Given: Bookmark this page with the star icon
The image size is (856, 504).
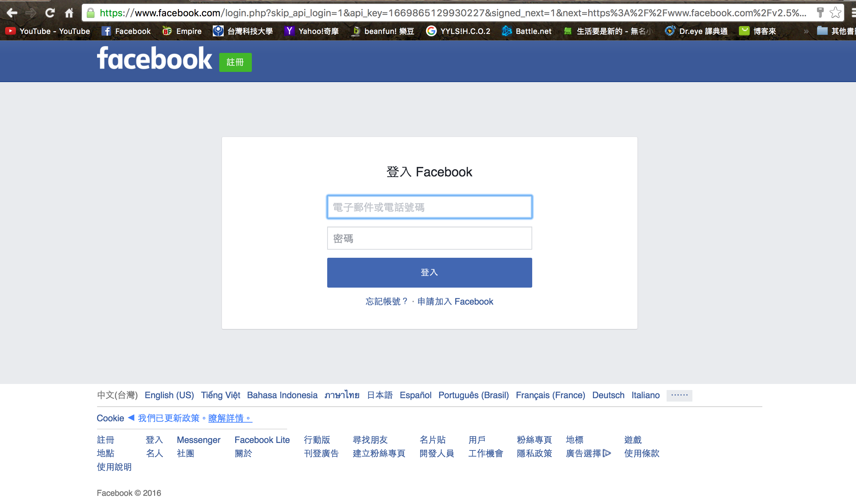Looking at the screenshot, I should [x=835, y=13].
